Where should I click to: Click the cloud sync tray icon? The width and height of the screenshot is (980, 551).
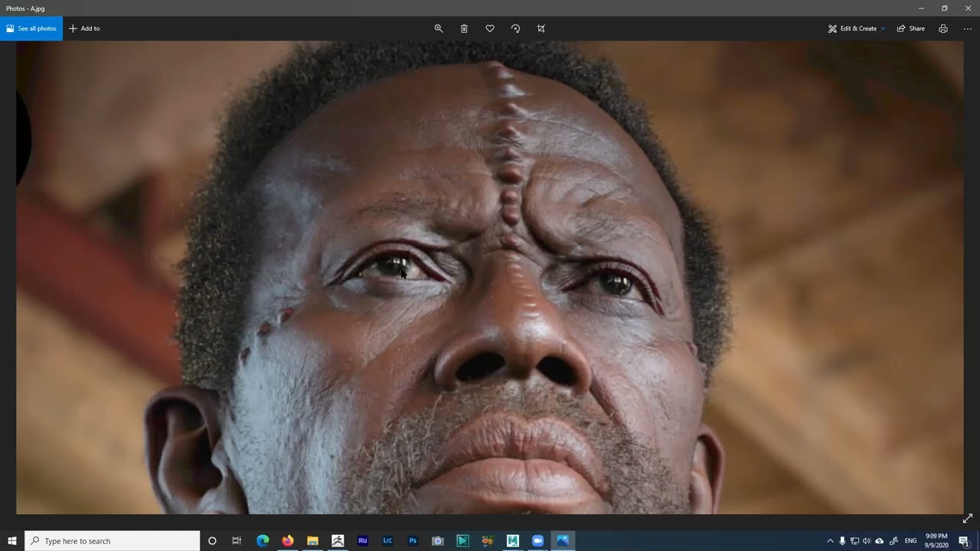click(879, 541)
